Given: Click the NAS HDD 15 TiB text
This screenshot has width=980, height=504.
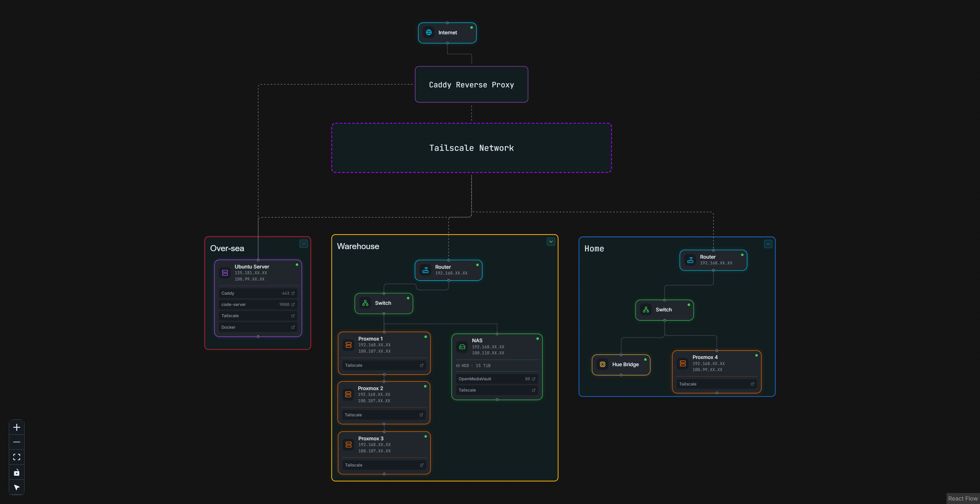Looking at the screenshot, I should coord(476,366).
